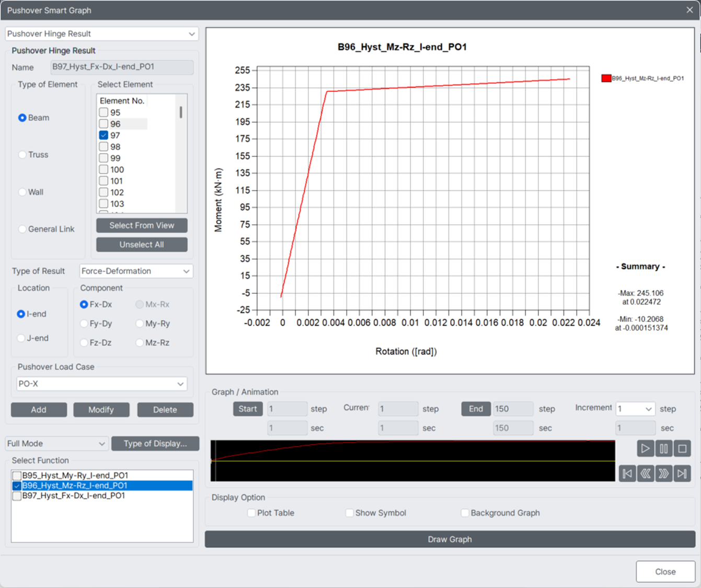701x588 pixels.
Task: Check element number 103
Action: click(x=104, y=204)
